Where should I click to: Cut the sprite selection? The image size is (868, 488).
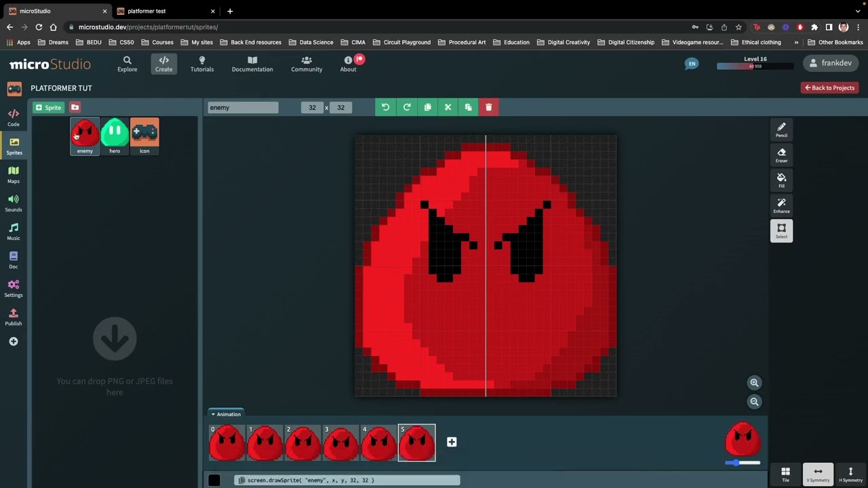point(448,107)
